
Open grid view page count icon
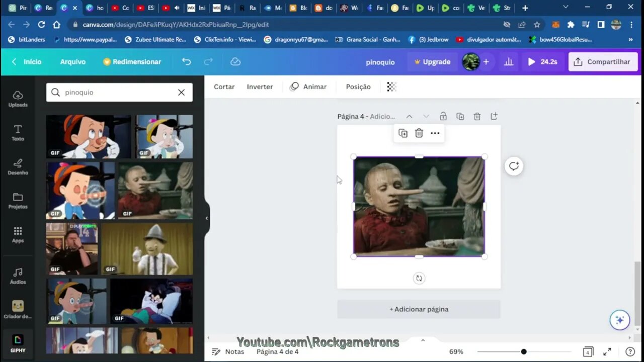(588, 352)
